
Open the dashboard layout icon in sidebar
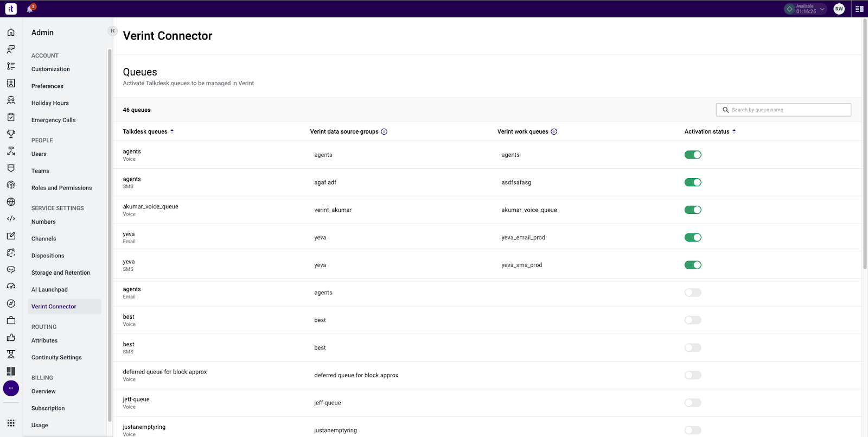pyautogui.click(x=11, y=371)
